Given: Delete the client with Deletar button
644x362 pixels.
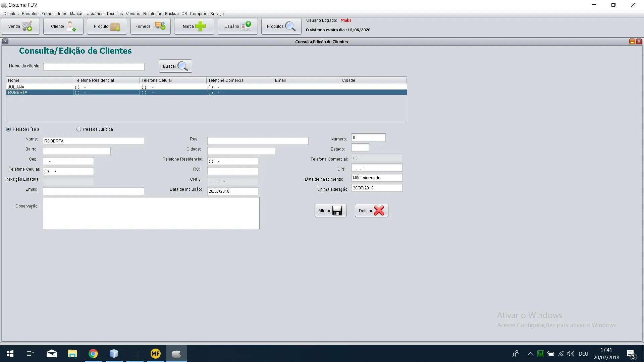Looking at the screenshot, I should 371,211.
